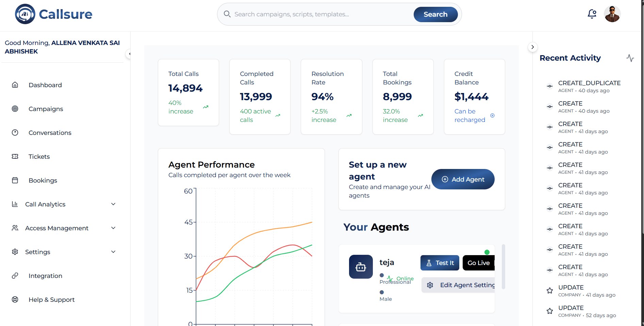Click the activity sparkline icon beside Recent Activity
Image resolution: width=644 pixels, height=326 pixels.
coord(630,58)
